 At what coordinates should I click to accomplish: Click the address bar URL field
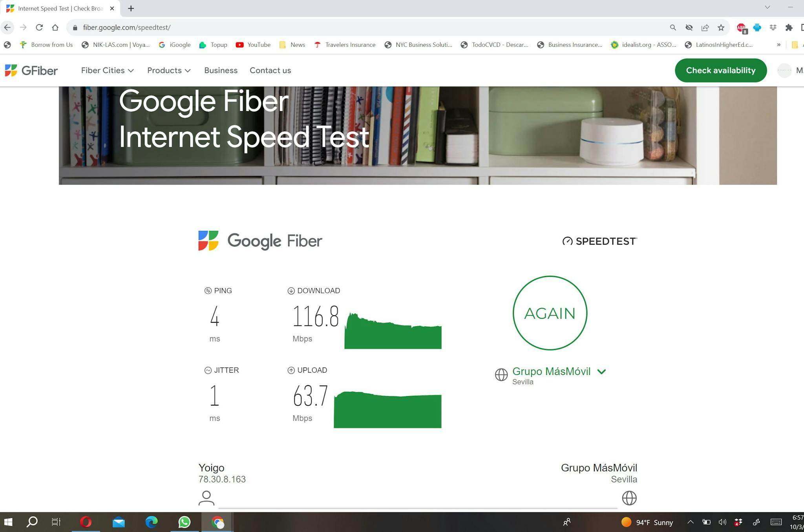pos(353,27)
